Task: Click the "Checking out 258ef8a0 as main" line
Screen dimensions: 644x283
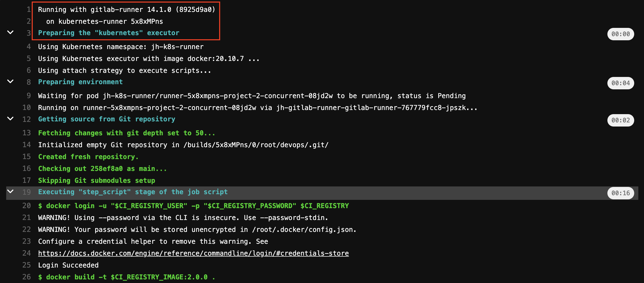Action: point(102,168)
